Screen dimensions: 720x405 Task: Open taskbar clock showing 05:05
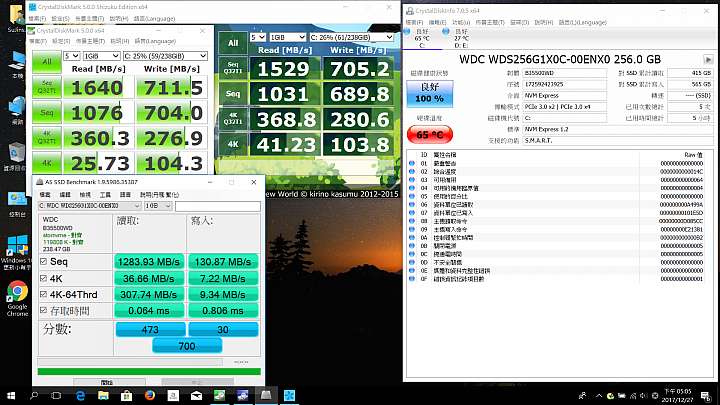point(677,395)
